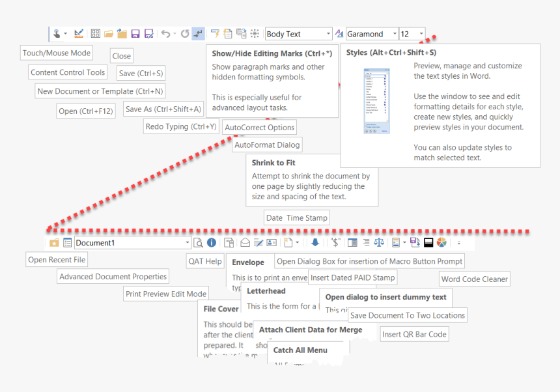Open the Garamond font dropdown
The image size is (560, 392).
click(395, 34)
